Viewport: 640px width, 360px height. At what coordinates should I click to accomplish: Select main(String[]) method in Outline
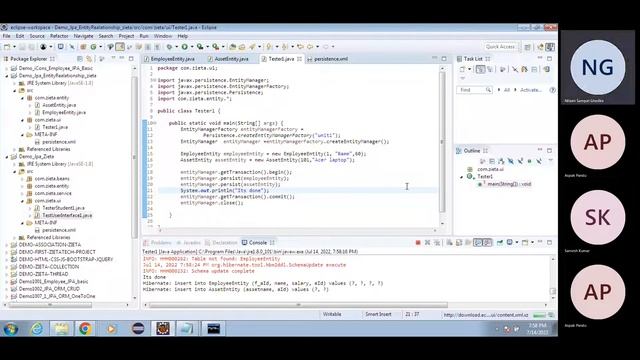click(509, 184)
